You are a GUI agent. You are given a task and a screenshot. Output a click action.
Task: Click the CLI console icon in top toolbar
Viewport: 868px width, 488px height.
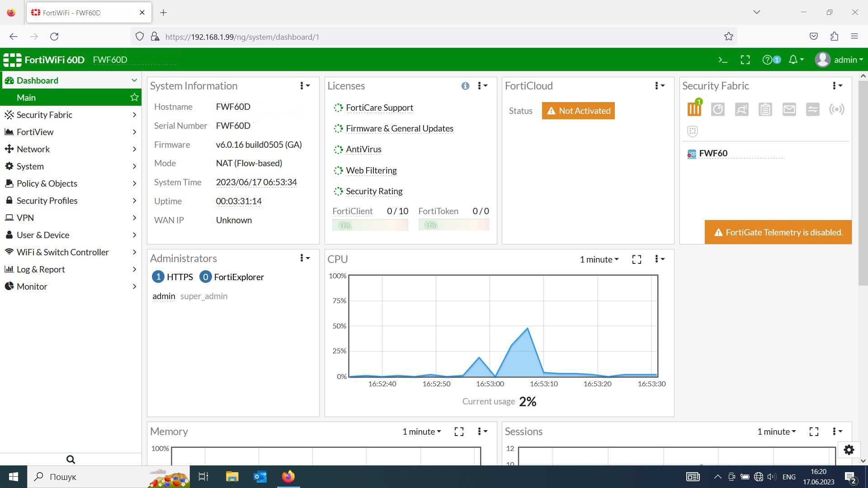coord(724,60)
